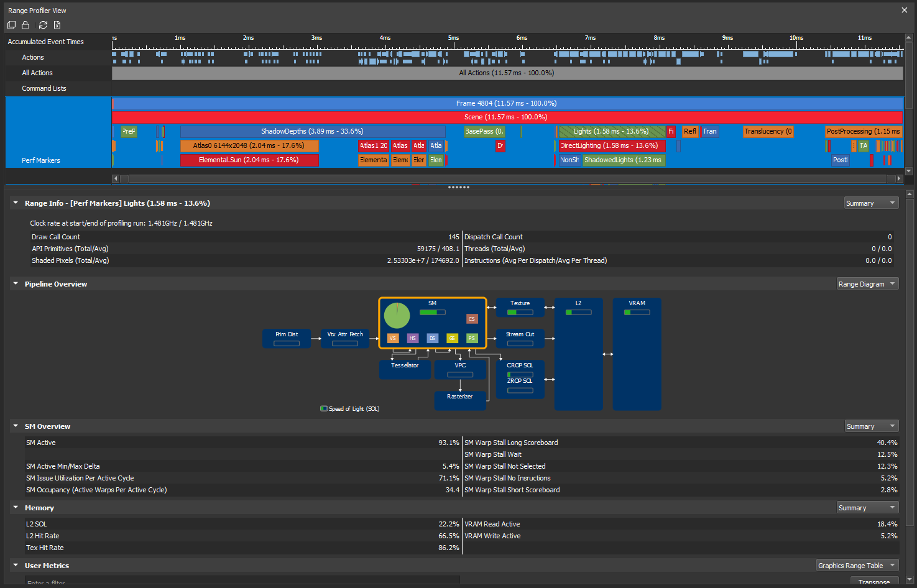This screenshot has height=588, width=917.
Task: Select the Translucency perf marker
Action: pos(768,131)
